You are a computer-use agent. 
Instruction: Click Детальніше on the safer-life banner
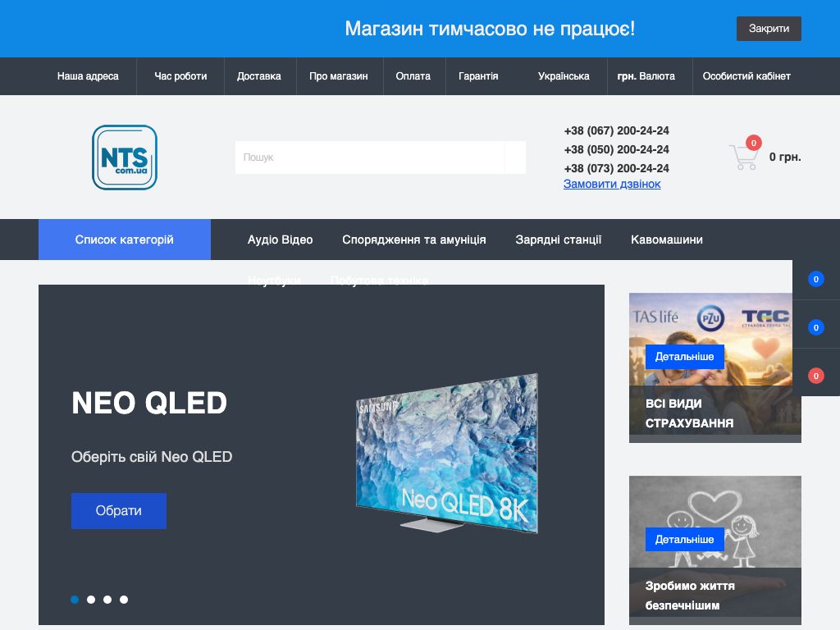click(685, 540)
